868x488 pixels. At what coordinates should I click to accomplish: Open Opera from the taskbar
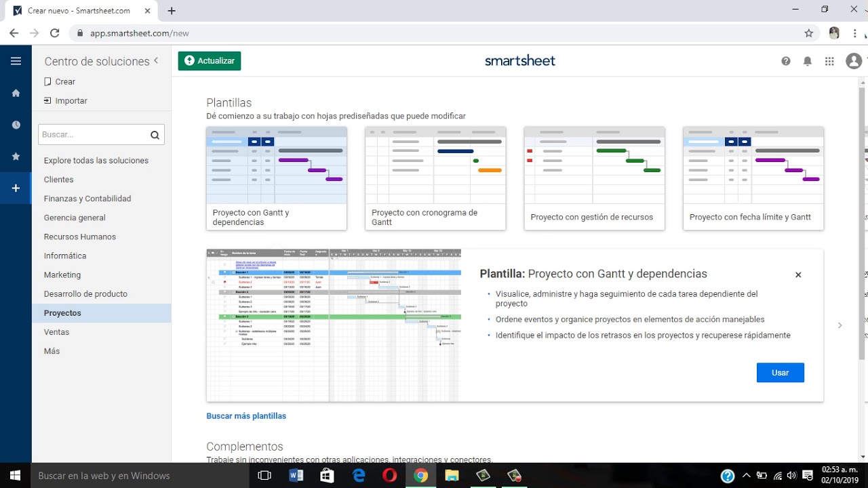[390, 475]
